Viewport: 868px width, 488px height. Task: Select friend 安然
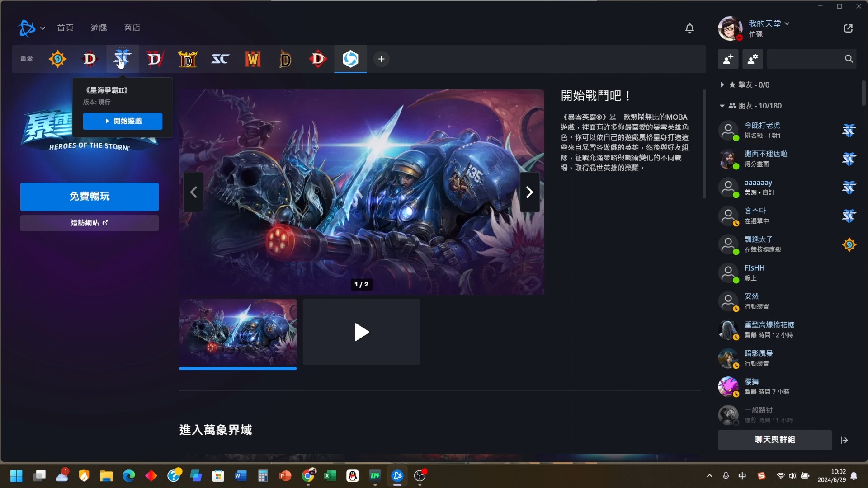click(788, 301)
